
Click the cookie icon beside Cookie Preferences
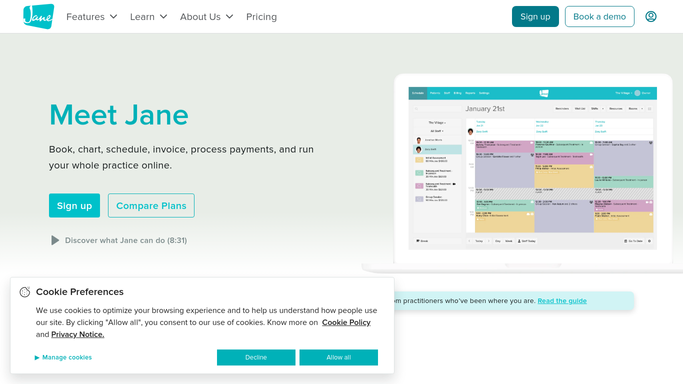pos(25,292)
